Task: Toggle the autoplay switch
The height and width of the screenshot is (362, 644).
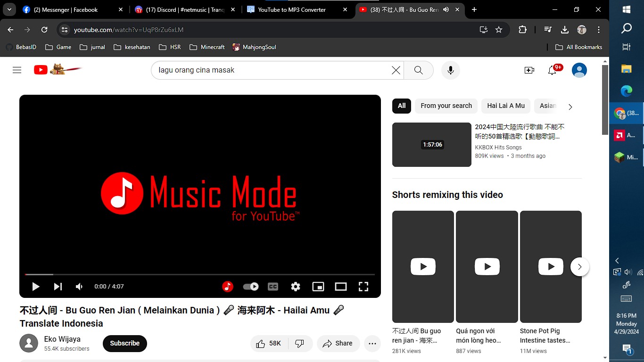Action: [x=251, y=287]
